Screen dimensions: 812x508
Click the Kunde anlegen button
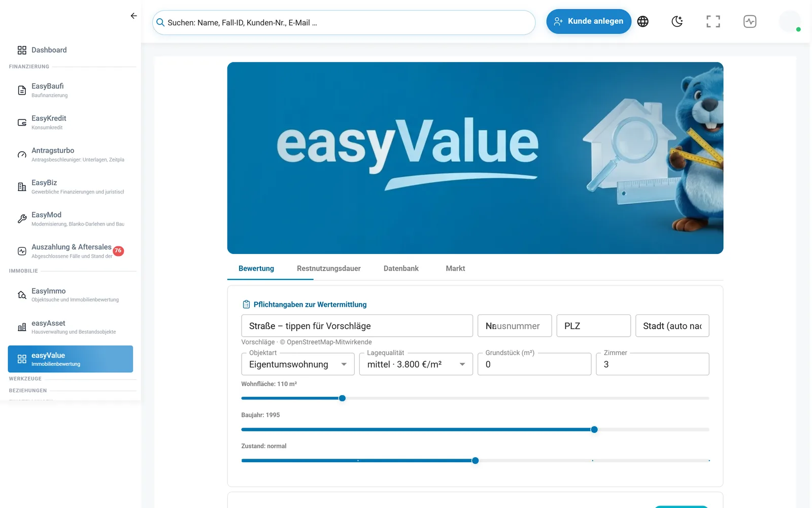(589, 21)
